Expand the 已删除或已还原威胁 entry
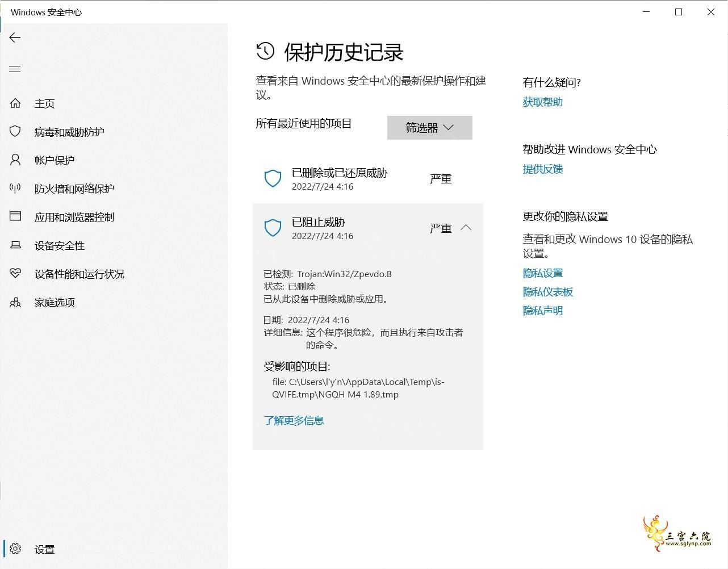This screenshot has height=569, width=728. 367,179
